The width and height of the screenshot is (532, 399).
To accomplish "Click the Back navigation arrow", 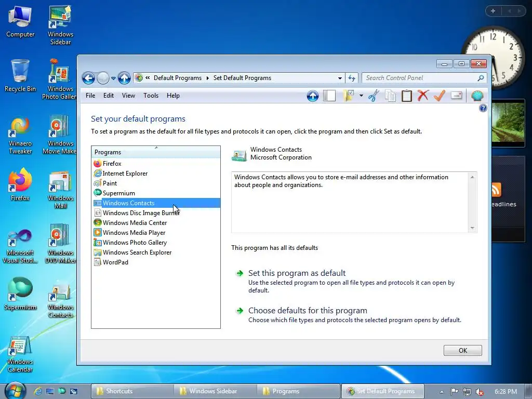I will 88,78.
